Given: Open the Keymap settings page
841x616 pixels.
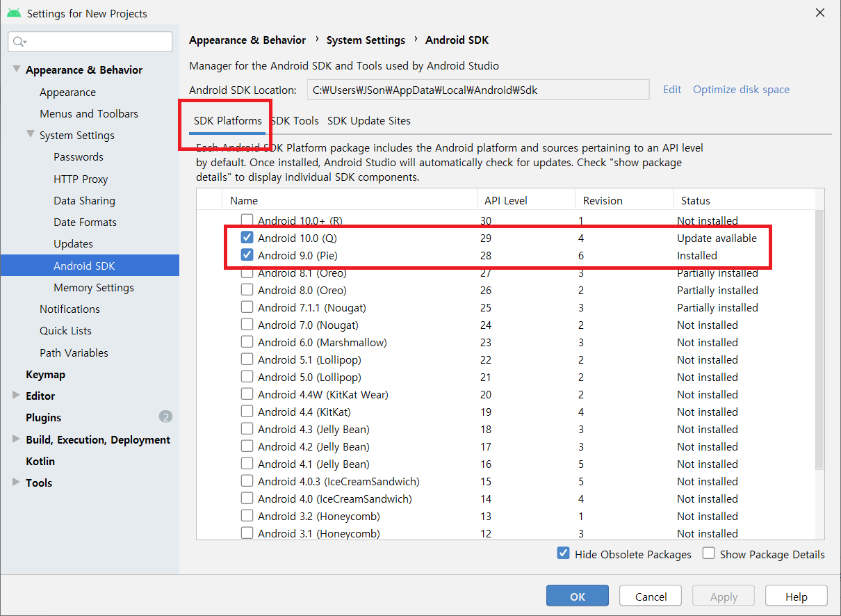Looking at the screenshot, I should tap(45, 374).
